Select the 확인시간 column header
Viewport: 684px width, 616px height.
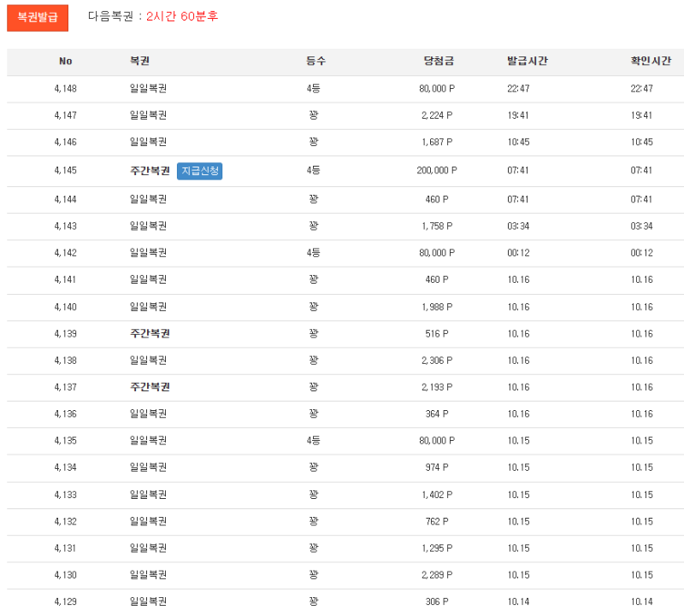[x=650, y=62]
